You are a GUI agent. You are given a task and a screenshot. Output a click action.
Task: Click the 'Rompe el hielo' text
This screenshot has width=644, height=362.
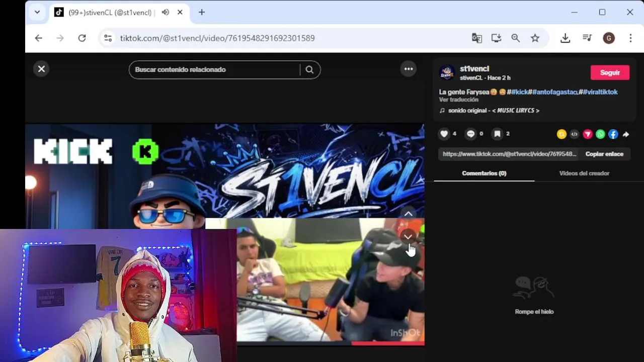tap(534, 312)
